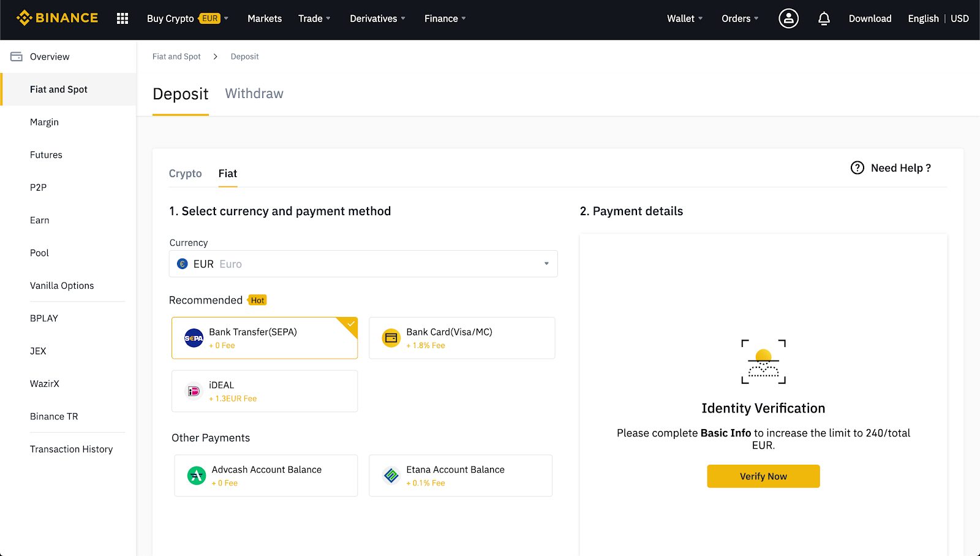Open the Markets page
This screenshot has height=556, width=980.
tap(265, 18)
